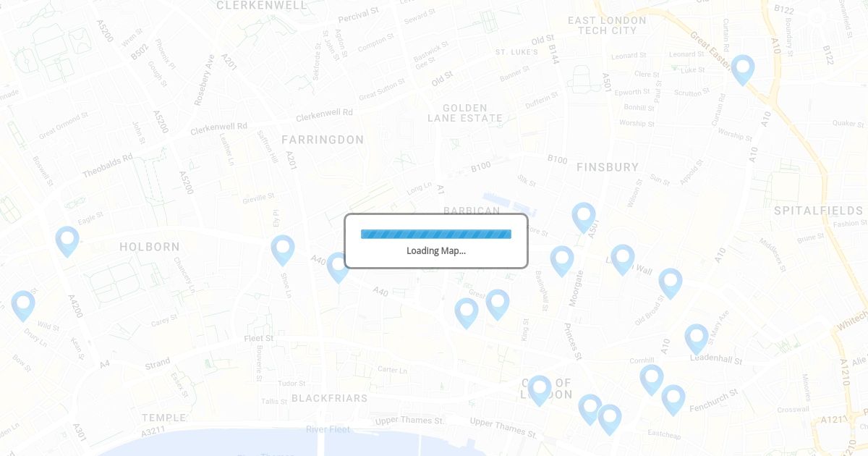Open the pin just left of Moorgate
This screenshot has width=868, height=456.
click(562, 261)
